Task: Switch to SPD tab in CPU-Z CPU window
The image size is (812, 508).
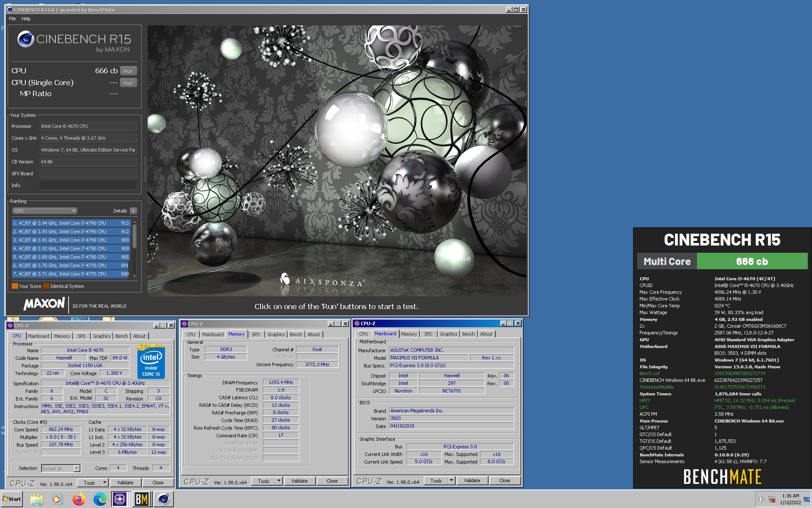Action: click(82, 336)
